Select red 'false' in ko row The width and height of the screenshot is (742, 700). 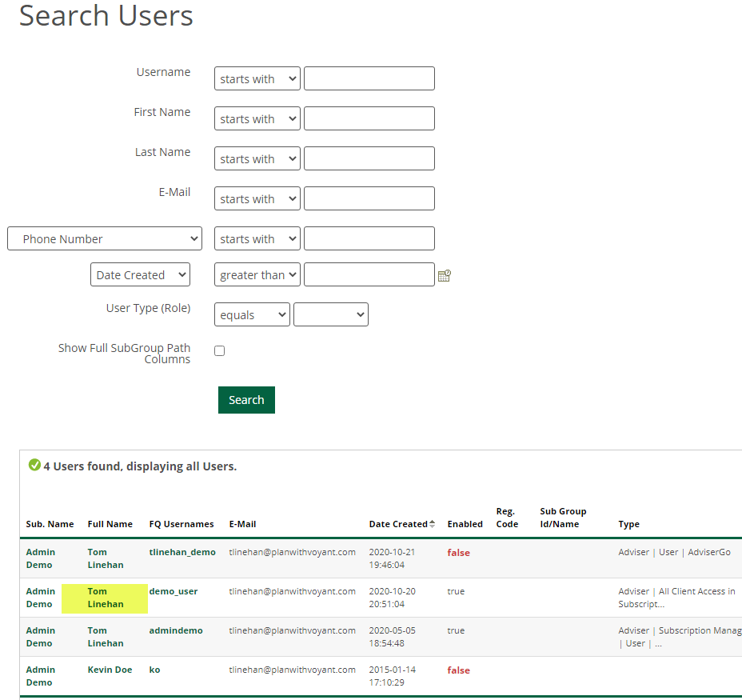point(458,670)
